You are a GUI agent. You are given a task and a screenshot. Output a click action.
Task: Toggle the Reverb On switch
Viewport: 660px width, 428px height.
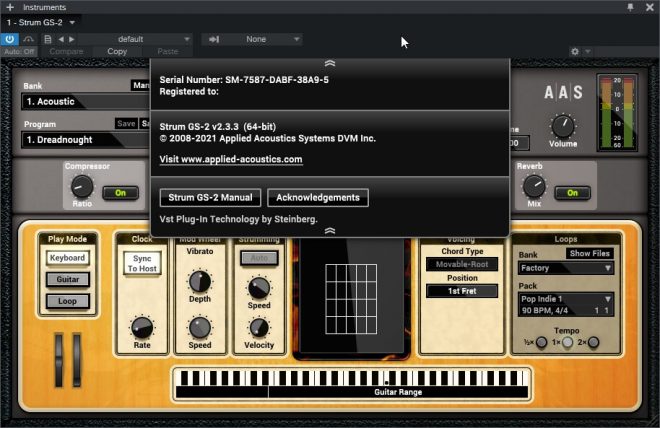click(572, 193)
